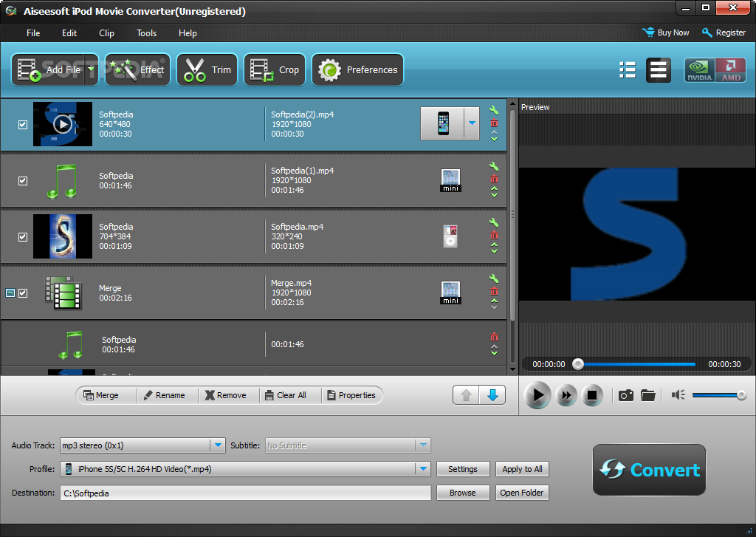The width and height of the screenshot is (756, 537).
Task: Remove merged Softpedia 00:01:46 sub-item via trash
Action: click(x=494, y=337)
